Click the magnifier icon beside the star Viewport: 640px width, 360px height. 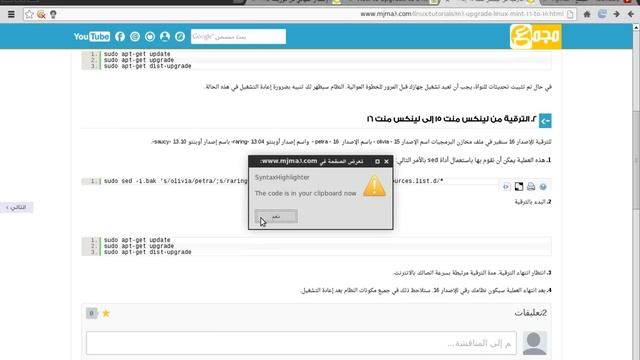click(41, 14)
